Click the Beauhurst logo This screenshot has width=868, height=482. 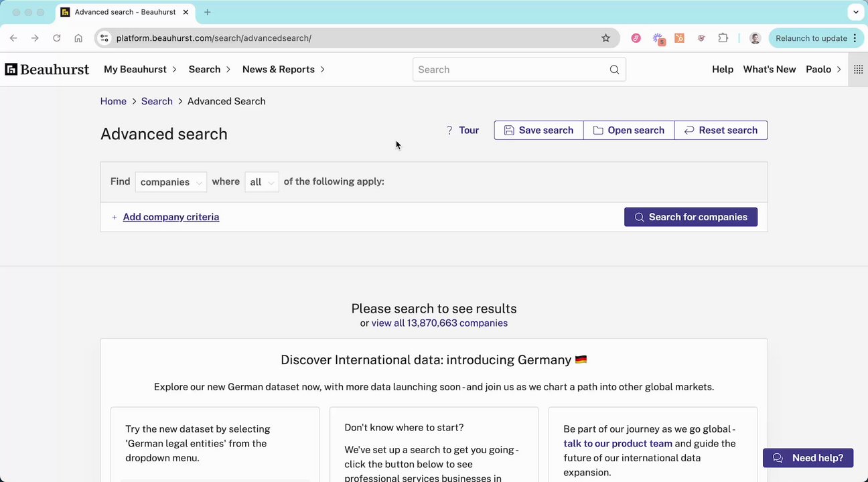[47, 70]
